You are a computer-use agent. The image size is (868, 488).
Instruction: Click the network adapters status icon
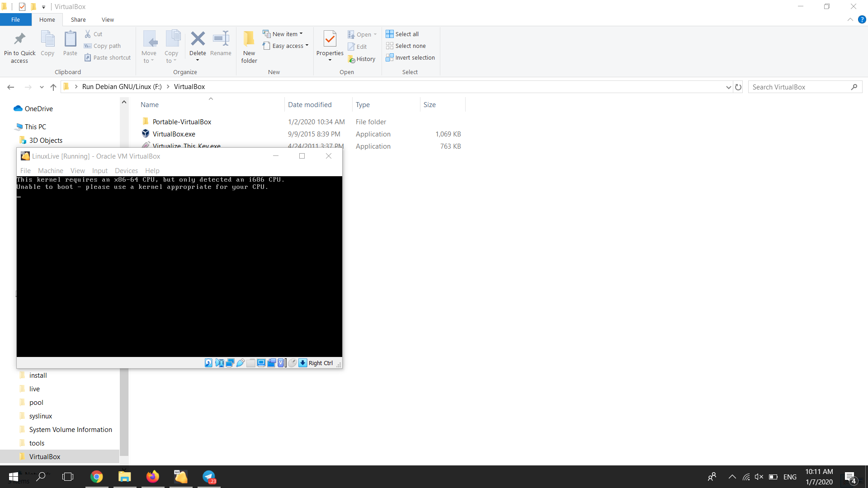[230, 363]
